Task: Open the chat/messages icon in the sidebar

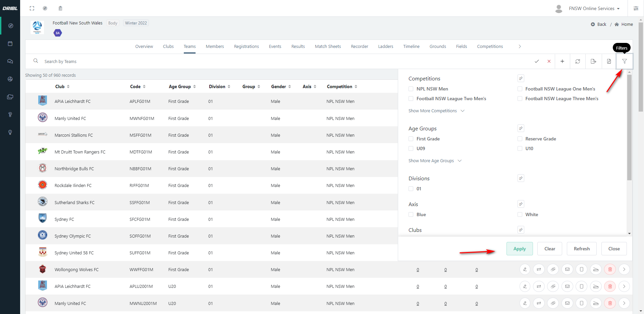Action: 10,61
